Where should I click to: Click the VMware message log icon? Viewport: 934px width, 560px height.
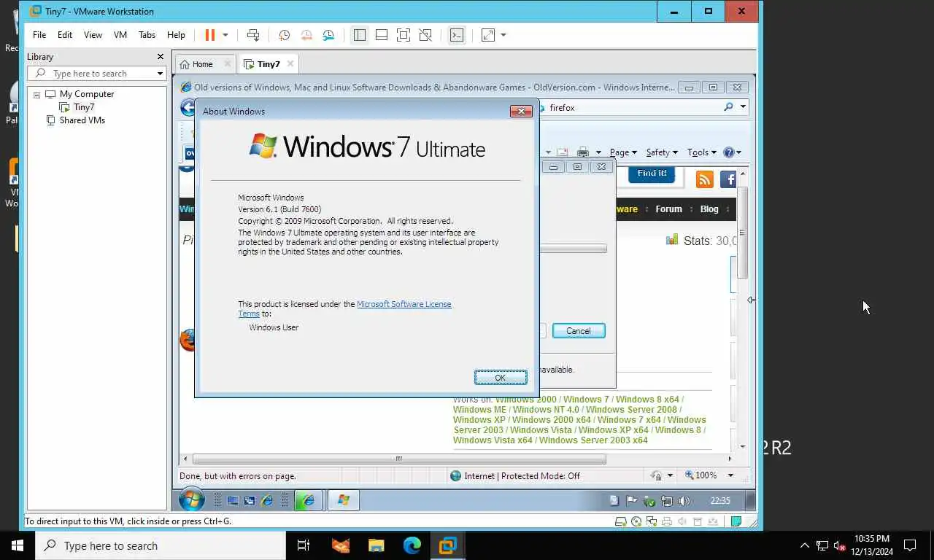[x=736, y=521]
